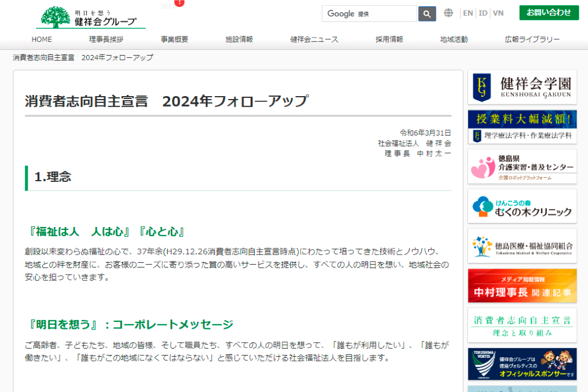Screen dimensions: 588x392
Task: Switch language to VN
Action: pos(498,13)
